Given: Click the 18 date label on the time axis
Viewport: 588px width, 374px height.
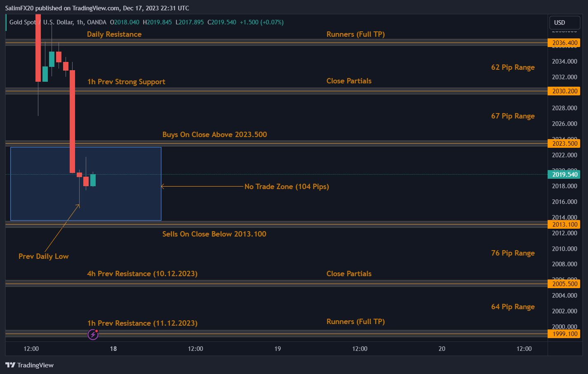Looking at the screenshot, I should pyautogui.click(x=113, y=349).
